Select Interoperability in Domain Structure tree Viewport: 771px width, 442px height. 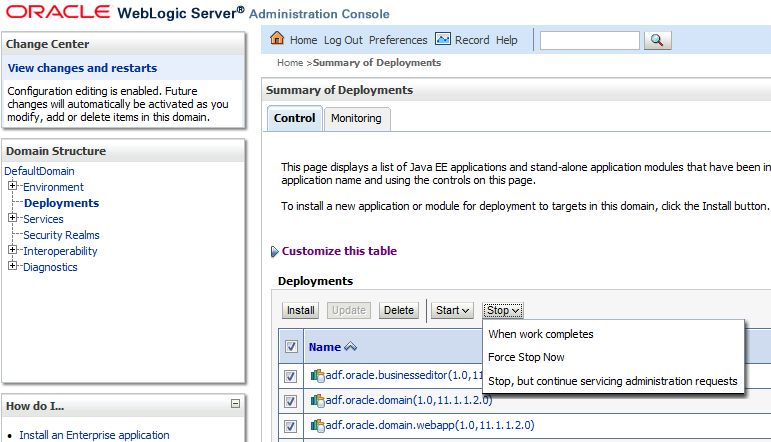60,251
